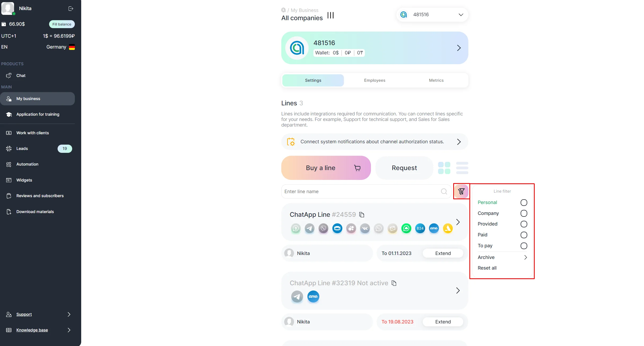The image size is (644, 346).
Task: Expand the Support sidebar section
Action: point(38,314)
